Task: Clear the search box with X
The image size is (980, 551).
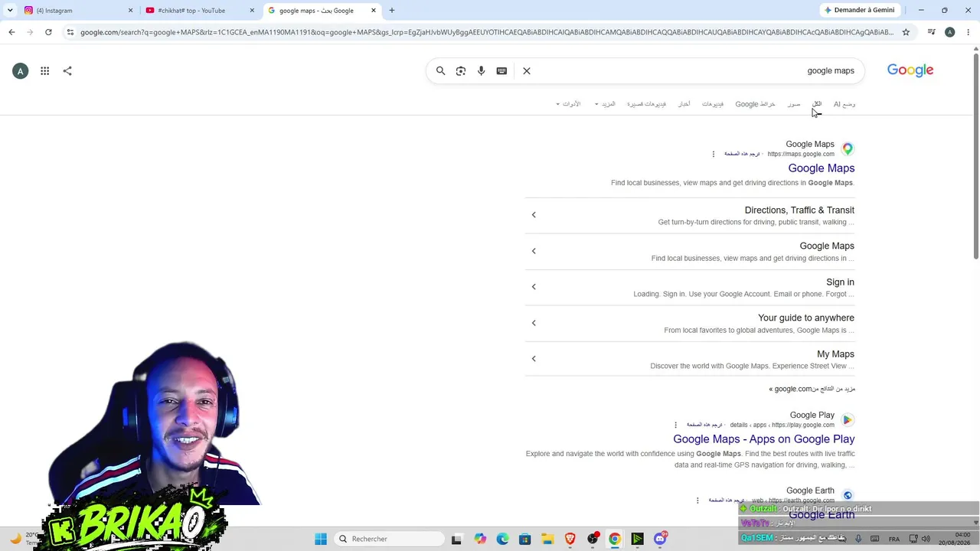Action: (x=527, y=71)
